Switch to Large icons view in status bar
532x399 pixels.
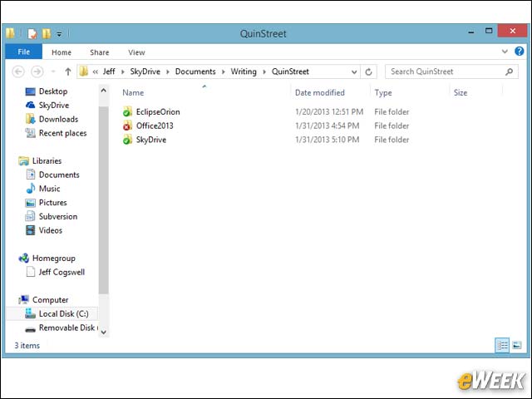coord(517,346)
